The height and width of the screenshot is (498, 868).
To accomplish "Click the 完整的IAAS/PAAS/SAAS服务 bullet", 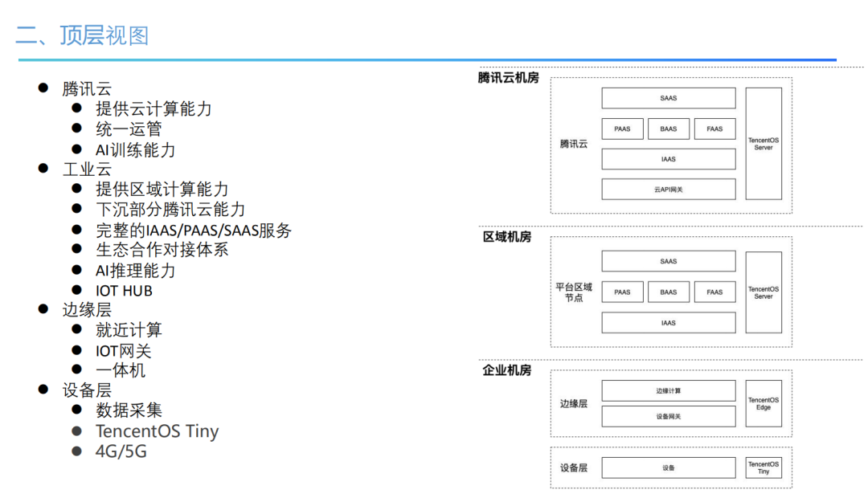I will tap(193, 231).
